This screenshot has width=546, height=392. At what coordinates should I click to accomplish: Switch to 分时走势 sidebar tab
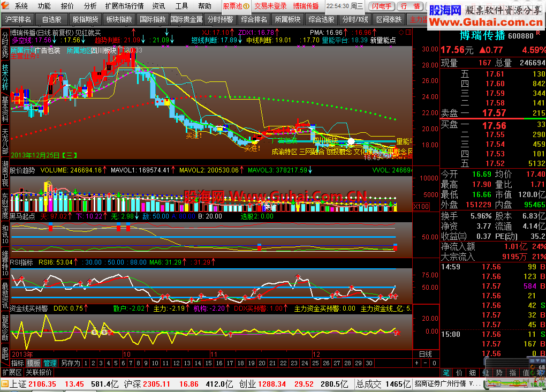point(5,46)
